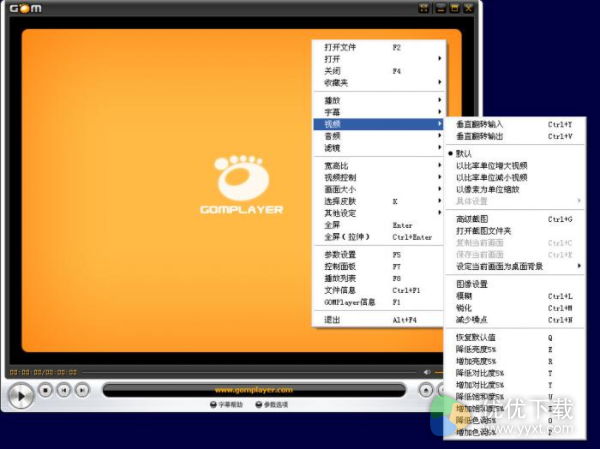Click the compact mode title bar icon

[424, 8]
